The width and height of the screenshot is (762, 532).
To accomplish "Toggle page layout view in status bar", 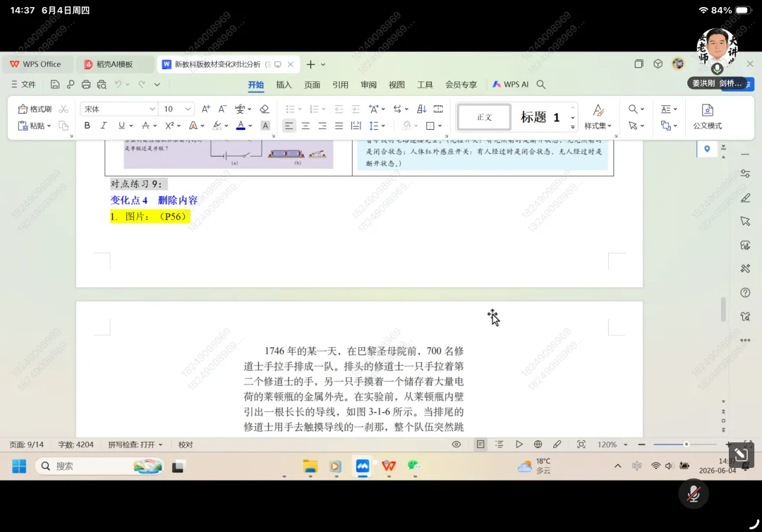I will 480,444.
